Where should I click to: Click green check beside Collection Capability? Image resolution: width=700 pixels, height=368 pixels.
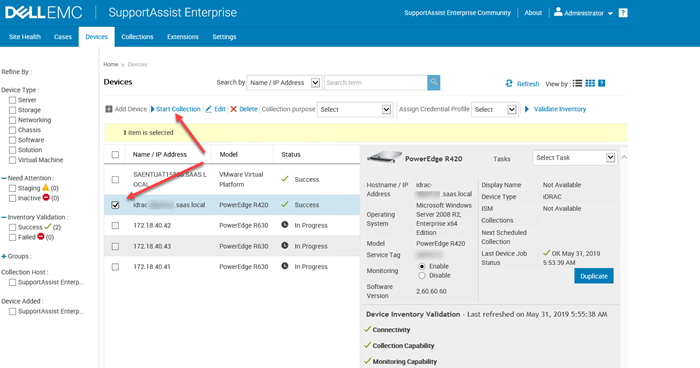tap(367, 345)
